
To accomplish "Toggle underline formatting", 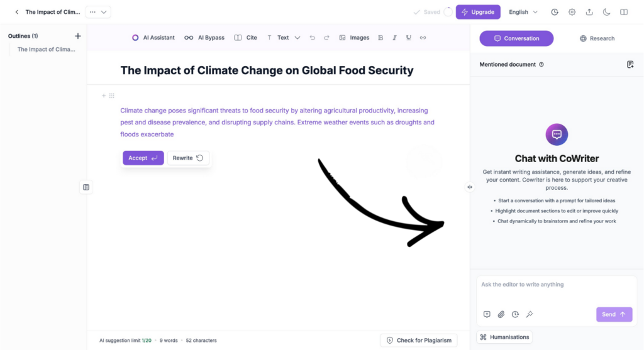I will (409, 38).
